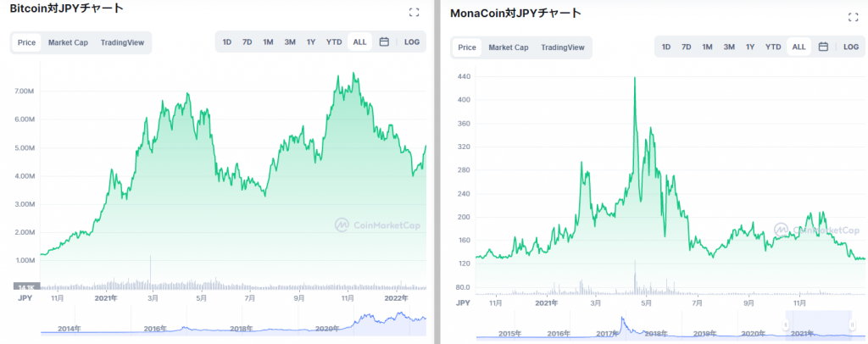Set MonaCoin chart range to 7D
Viewport: 868px width, 344px height.
687,47
